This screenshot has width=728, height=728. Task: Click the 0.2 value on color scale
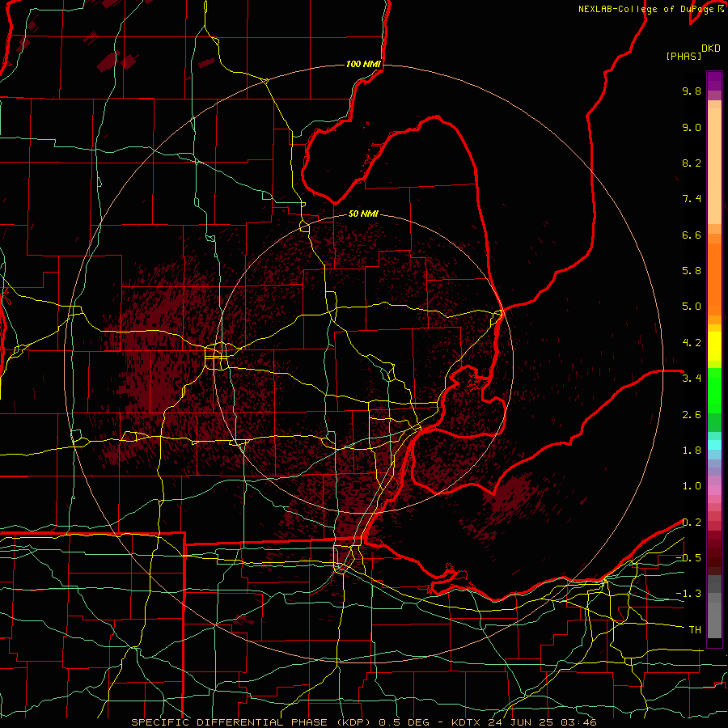click(x=692, y=523)
